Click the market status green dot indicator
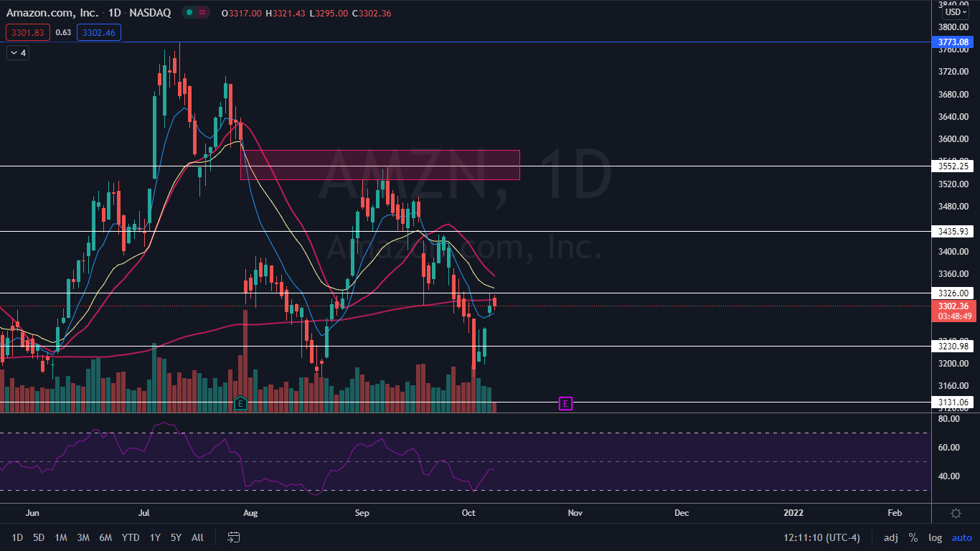This screenshot has height=551, width=980. [x=188, y=13]
